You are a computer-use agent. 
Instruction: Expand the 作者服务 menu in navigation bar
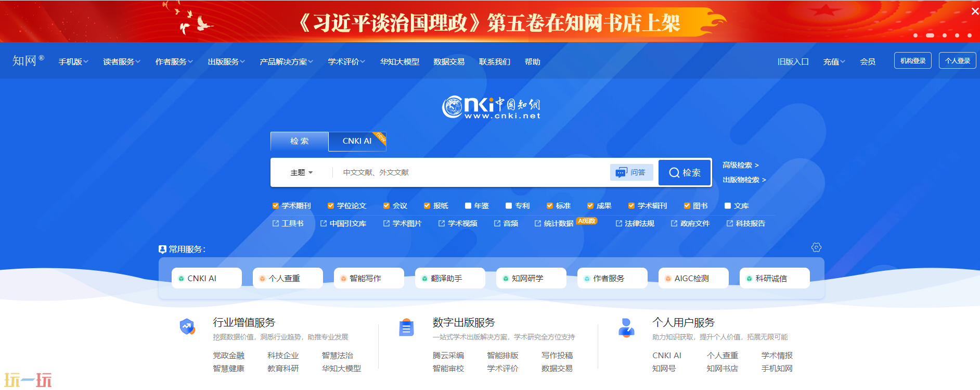point(174,61)
